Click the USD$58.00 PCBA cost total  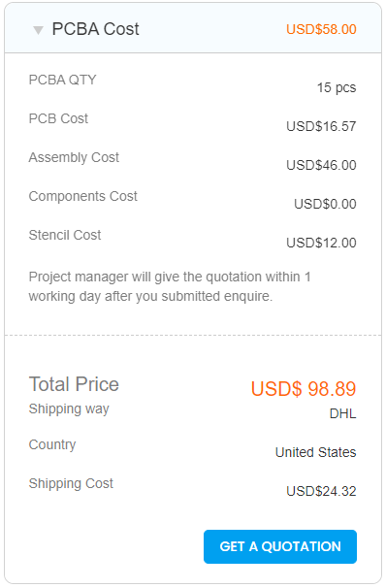(321, 29)
